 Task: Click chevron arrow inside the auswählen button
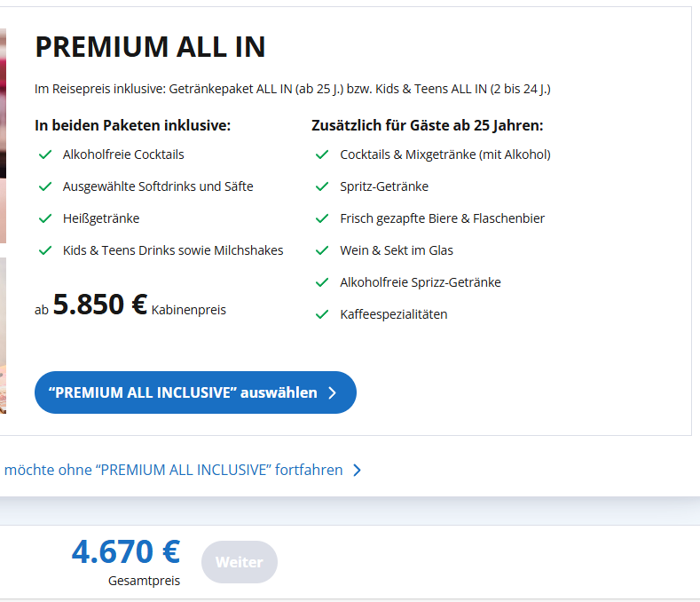333,393
